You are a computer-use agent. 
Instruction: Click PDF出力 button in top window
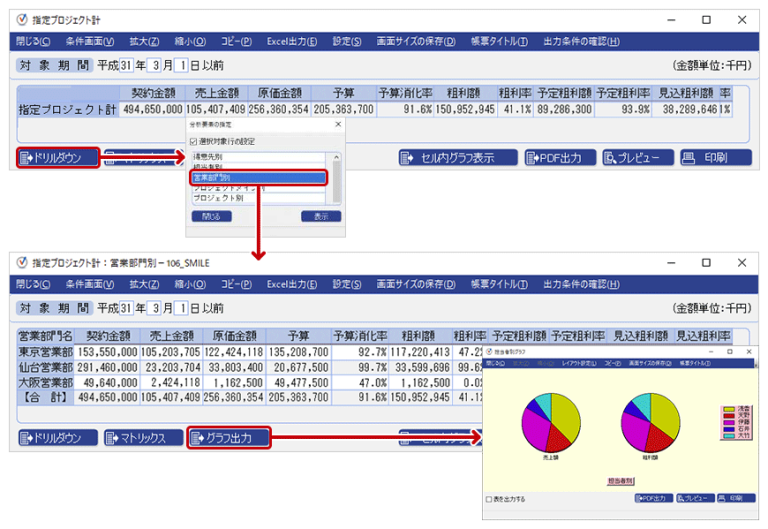click(560, 157)
